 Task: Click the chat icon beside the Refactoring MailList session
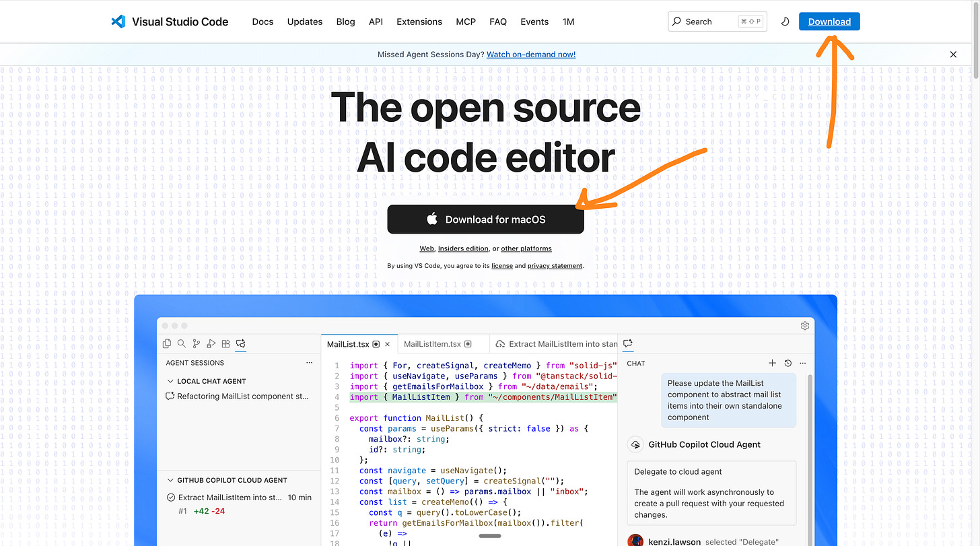click(170, 397)
